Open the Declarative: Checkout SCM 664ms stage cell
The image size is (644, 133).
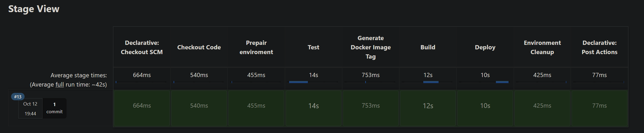(142, 108)
